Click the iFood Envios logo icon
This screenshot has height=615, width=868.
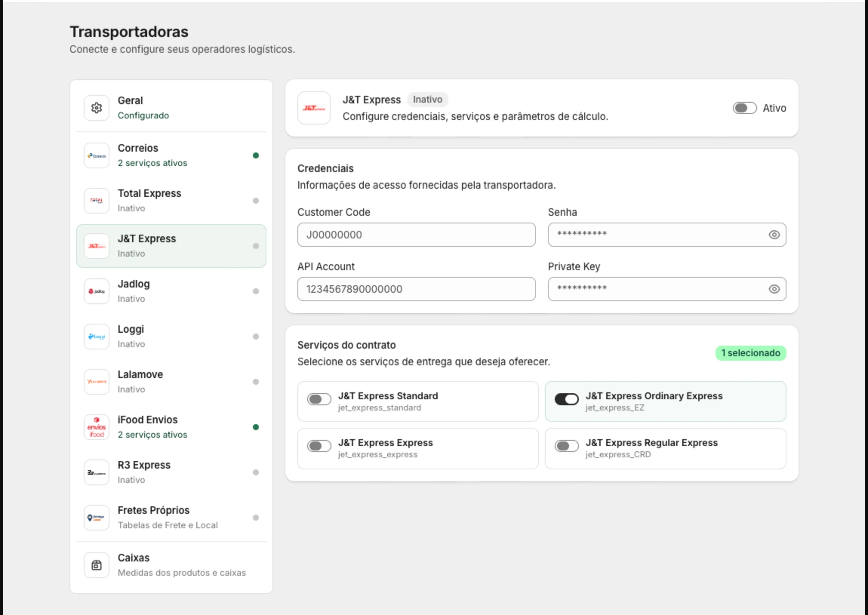(97, 427)
